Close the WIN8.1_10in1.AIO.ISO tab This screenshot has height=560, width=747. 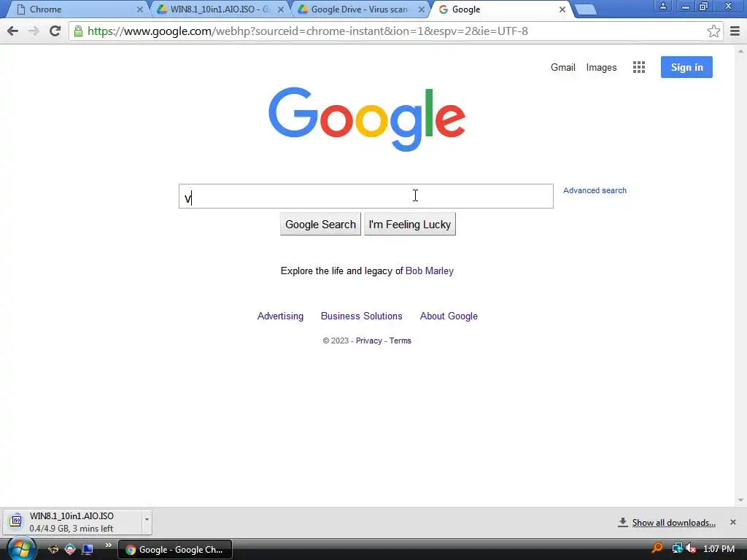[281, 9]
